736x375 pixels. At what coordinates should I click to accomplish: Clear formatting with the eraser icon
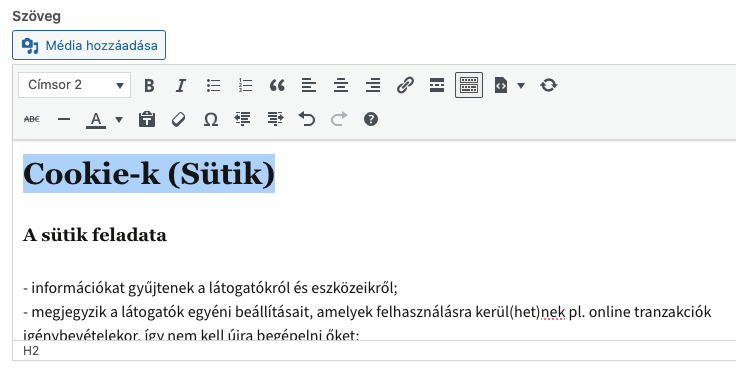[x=179, y=119]
